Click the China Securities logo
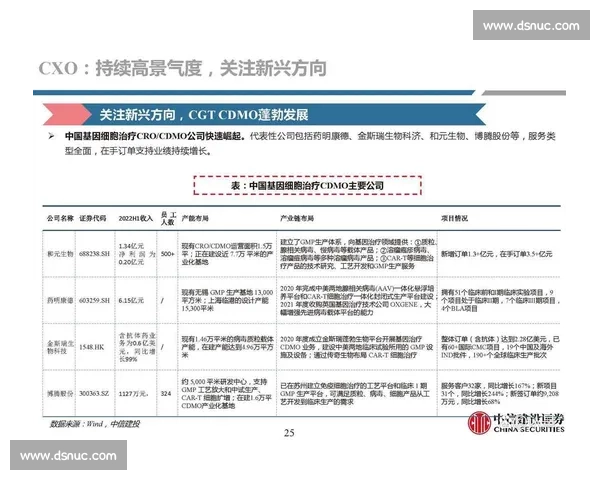The width and height of the screenshot is (600, 480). [x=516, y=423]
